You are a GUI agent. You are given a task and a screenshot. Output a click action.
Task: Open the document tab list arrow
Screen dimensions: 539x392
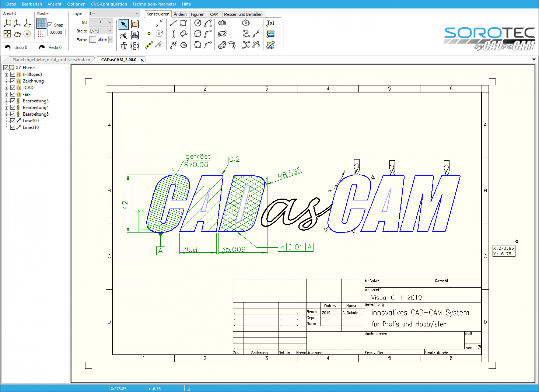[534, 60]
